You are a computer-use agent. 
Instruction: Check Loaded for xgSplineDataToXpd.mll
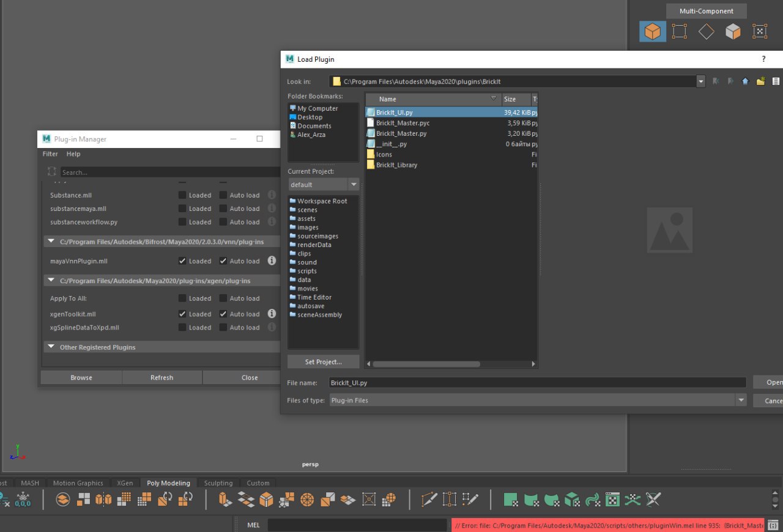pyautogui.click(x=182, y=327)
